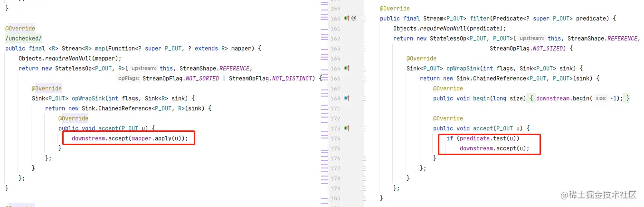Click line number 171
644x207 pixels.
[x=335, y=108]
